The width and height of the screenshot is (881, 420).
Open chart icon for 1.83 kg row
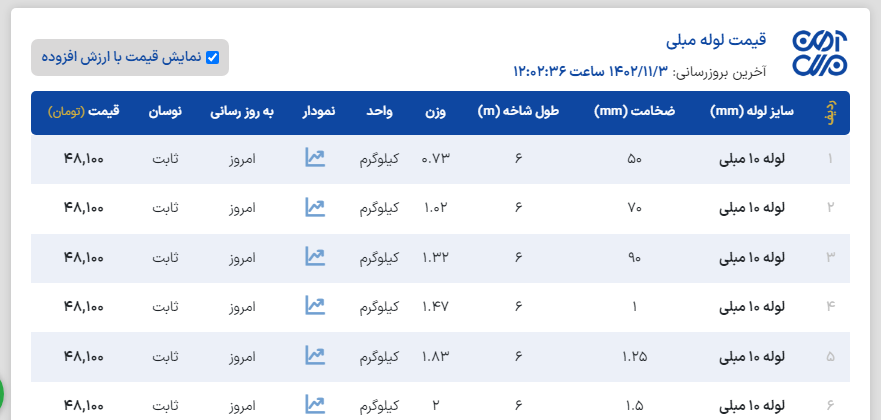[316, 355]
